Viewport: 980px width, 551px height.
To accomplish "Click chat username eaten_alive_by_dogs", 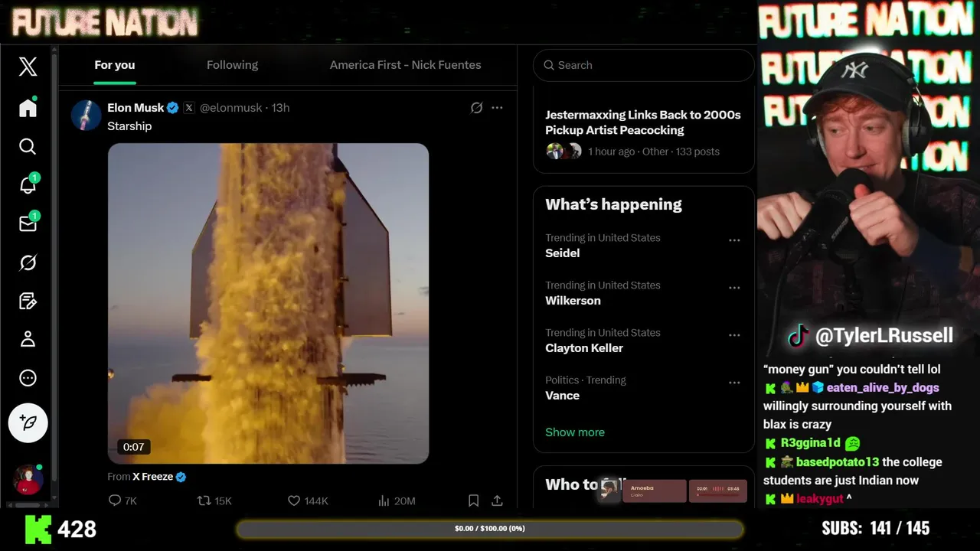I will pos(883,388).
